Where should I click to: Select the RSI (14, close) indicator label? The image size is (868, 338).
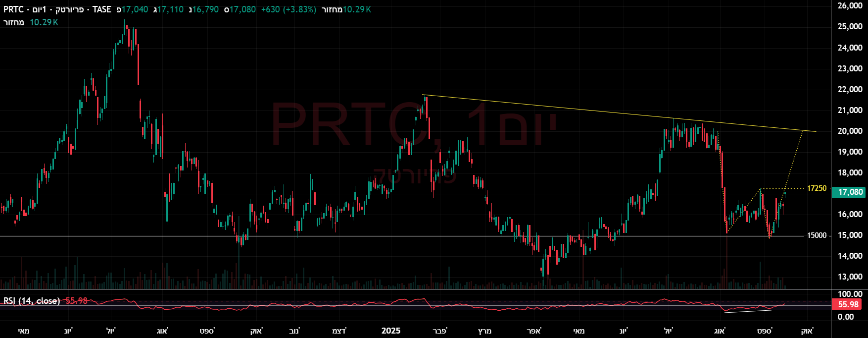32,301
